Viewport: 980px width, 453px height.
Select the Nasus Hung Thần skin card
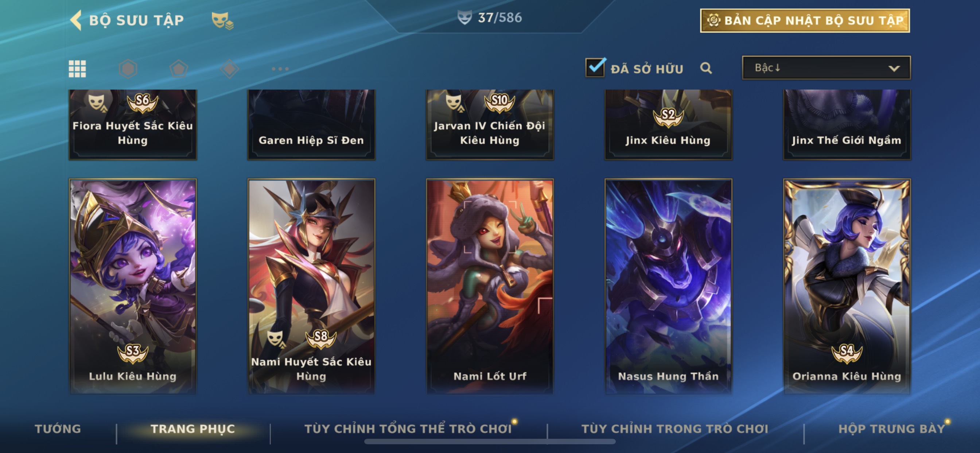(668, 286)
